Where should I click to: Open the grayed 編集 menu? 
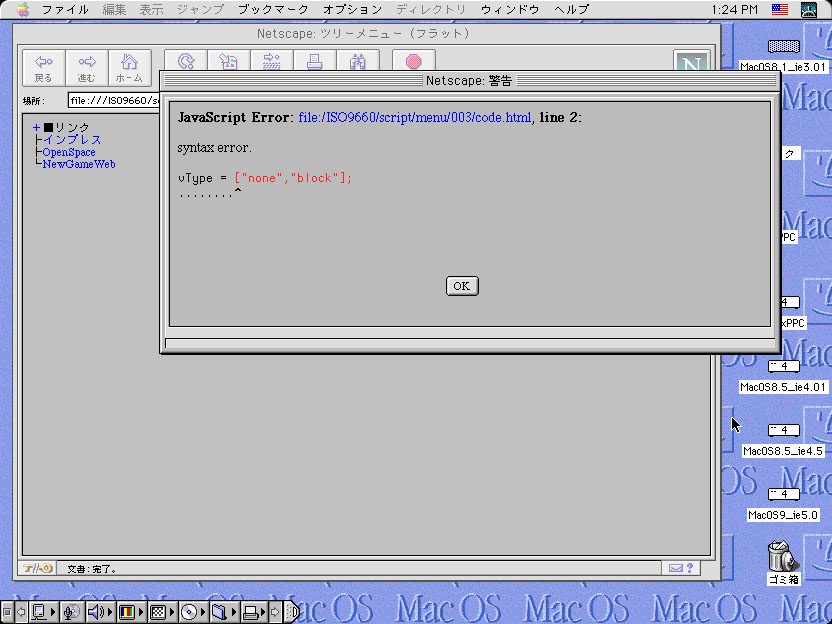point(114,10)
